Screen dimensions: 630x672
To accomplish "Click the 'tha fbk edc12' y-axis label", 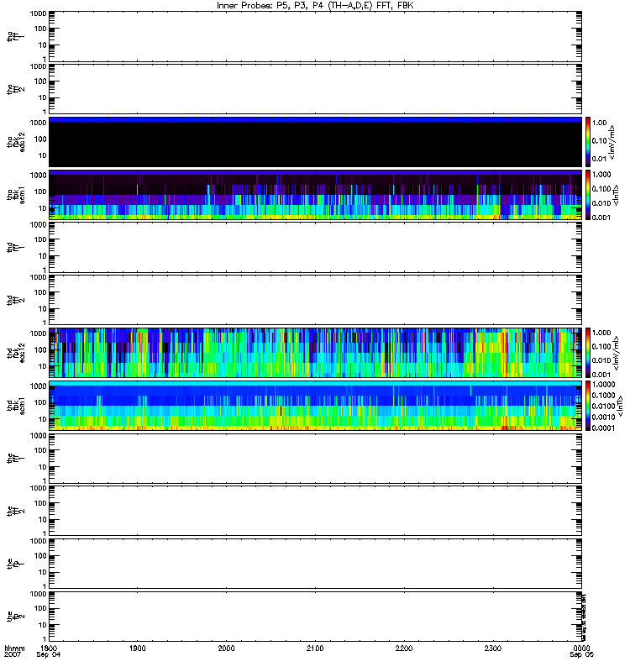I will tap(16, 140).
